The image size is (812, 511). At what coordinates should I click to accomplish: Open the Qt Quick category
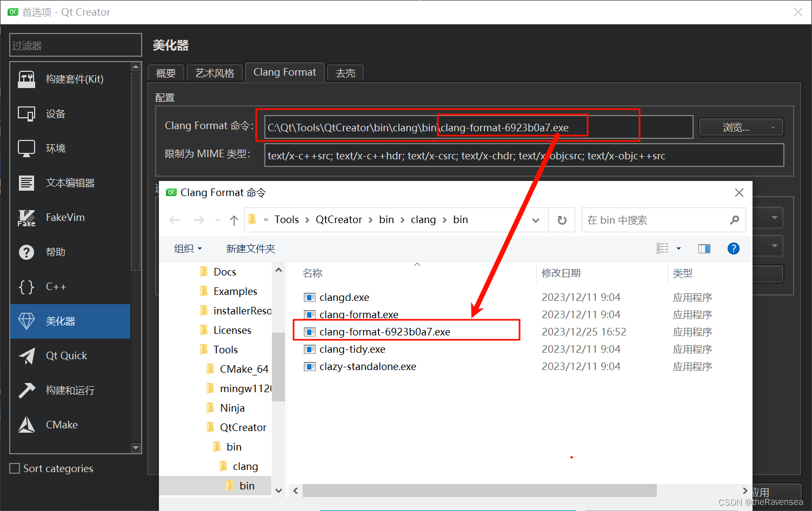pos(70,356)
